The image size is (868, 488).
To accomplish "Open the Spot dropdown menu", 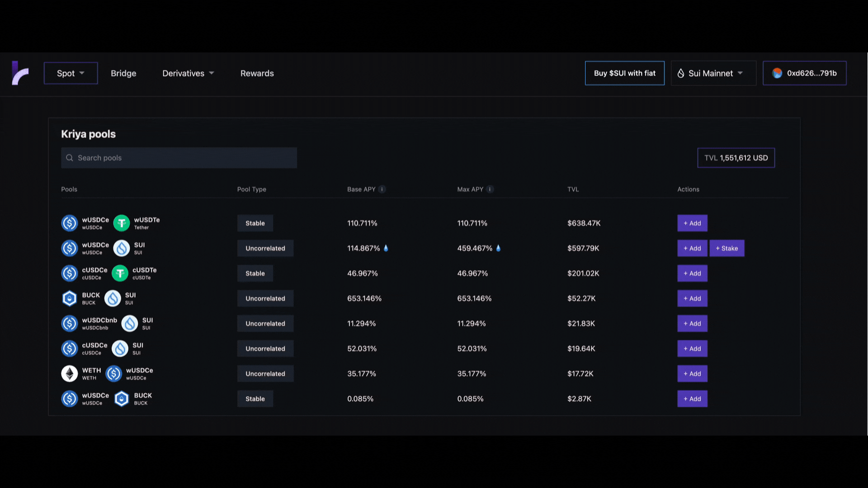I will tap(71, 73).
